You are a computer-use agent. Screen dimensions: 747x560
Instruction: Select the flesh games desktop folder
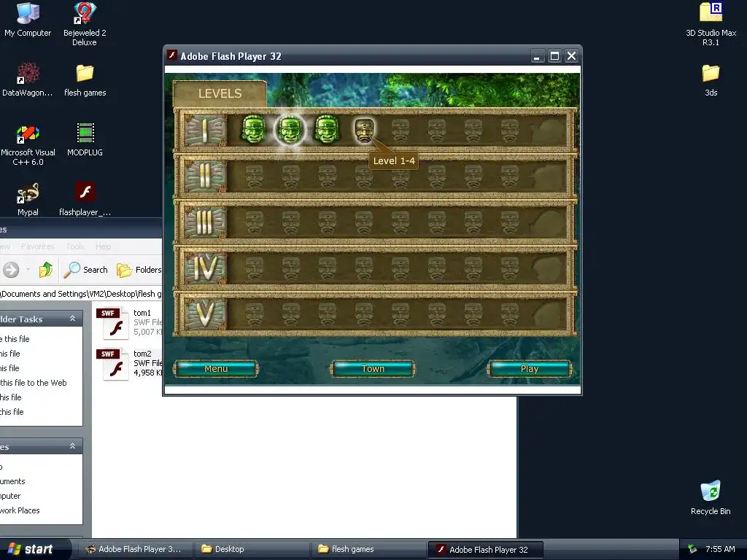tap(85, 80)
